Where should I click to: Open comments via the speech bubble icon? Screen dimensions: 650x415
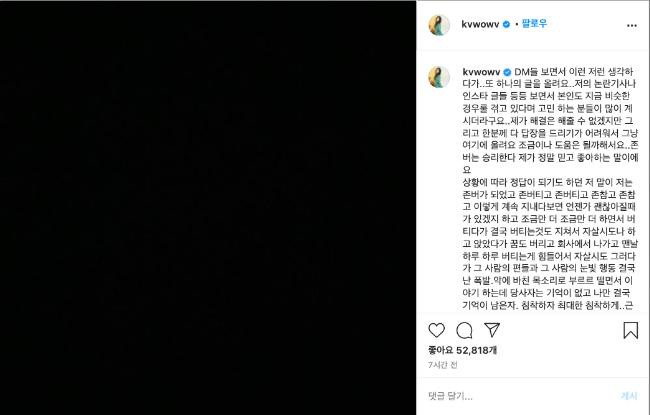[x=464, y=330]
